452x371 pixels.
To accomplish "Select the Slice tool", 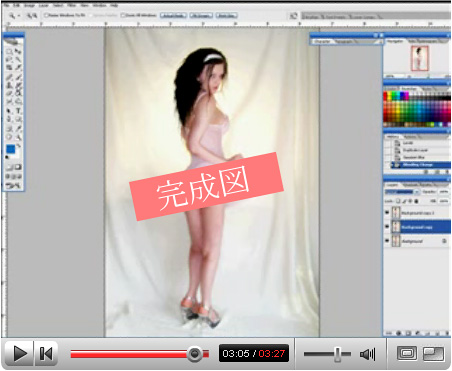I will coord(18,67).
